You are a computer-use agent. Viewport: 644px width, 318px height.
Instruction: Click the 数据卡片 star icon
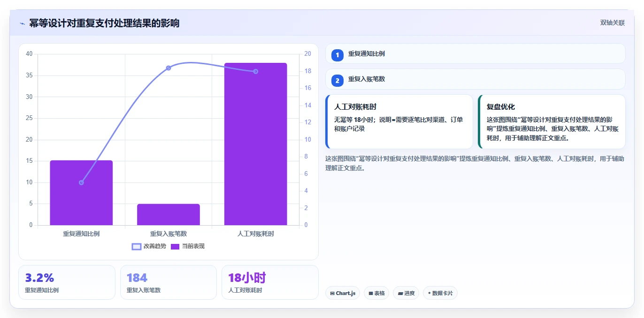(429, 293)
